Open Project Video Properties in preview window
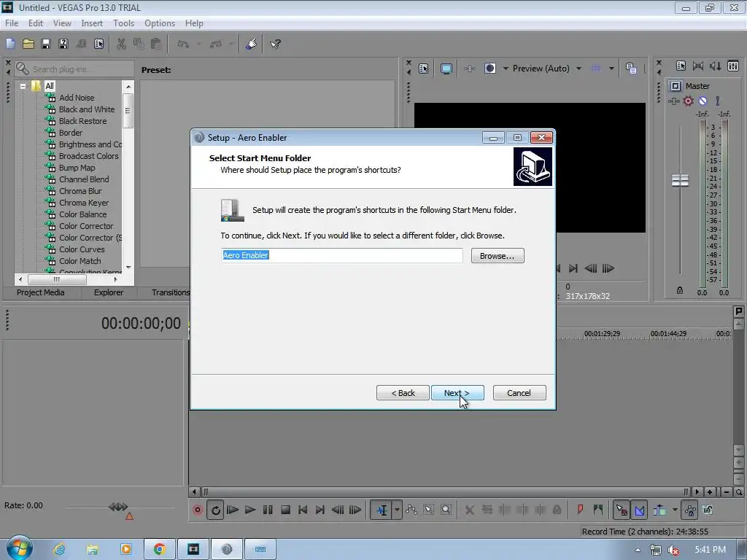Viewport: 747px width, 560px height. point(424,69)
